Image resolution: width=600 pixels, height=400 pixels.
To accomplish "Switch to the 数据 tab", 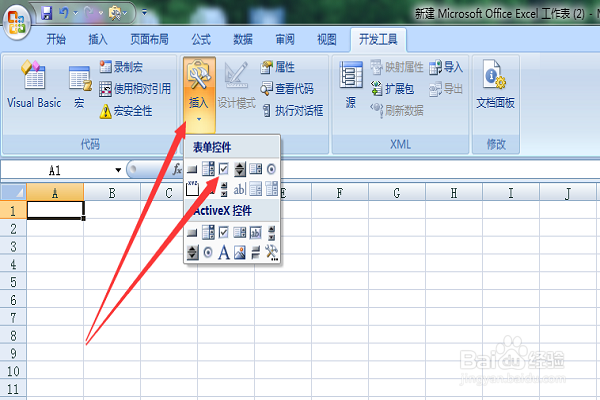I will coord(243,39).
